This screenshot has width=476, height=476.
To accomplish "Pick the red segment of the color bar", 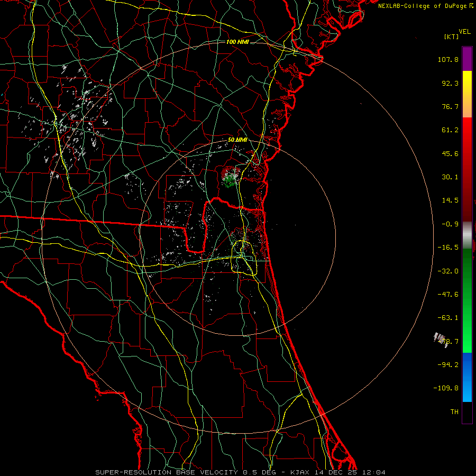I will point(467,169).
